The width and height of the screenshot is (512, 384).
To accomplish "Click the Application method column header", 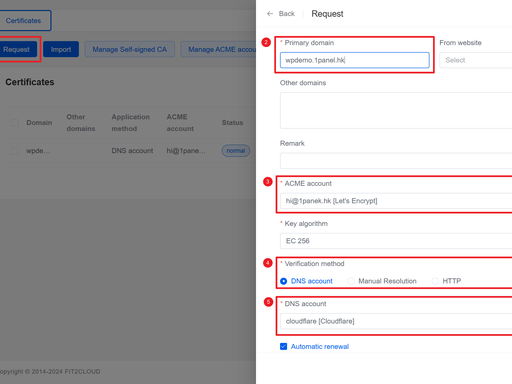I will click(x=131, y=123).
